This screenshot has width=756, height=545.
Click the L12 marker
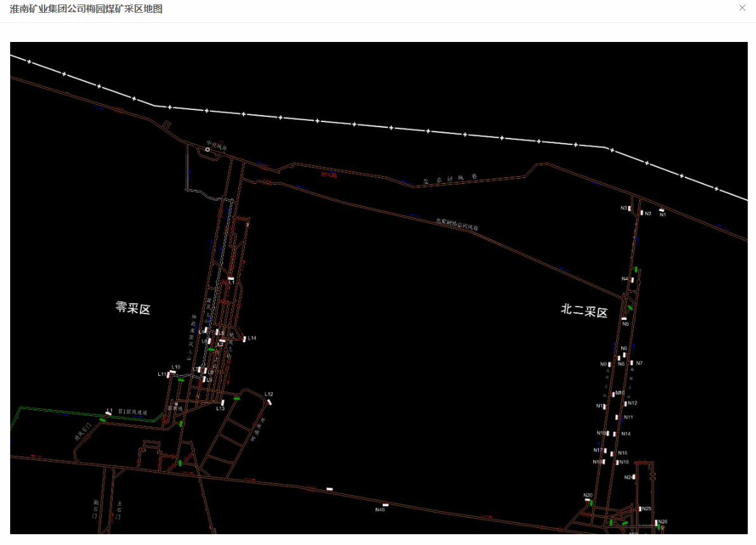click(270, 401)
